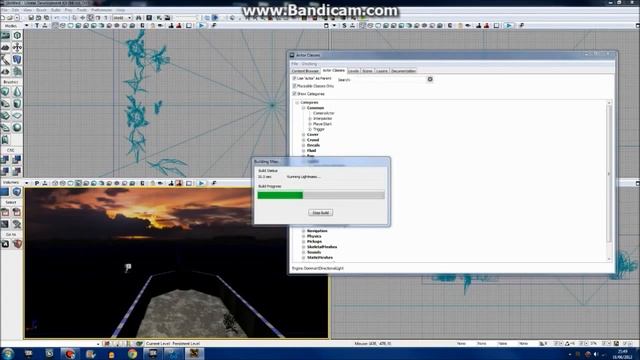Select the Terrain editing mode icon
Image resolution: width=640 pixels, height=360 pixels.
point(5,48)
